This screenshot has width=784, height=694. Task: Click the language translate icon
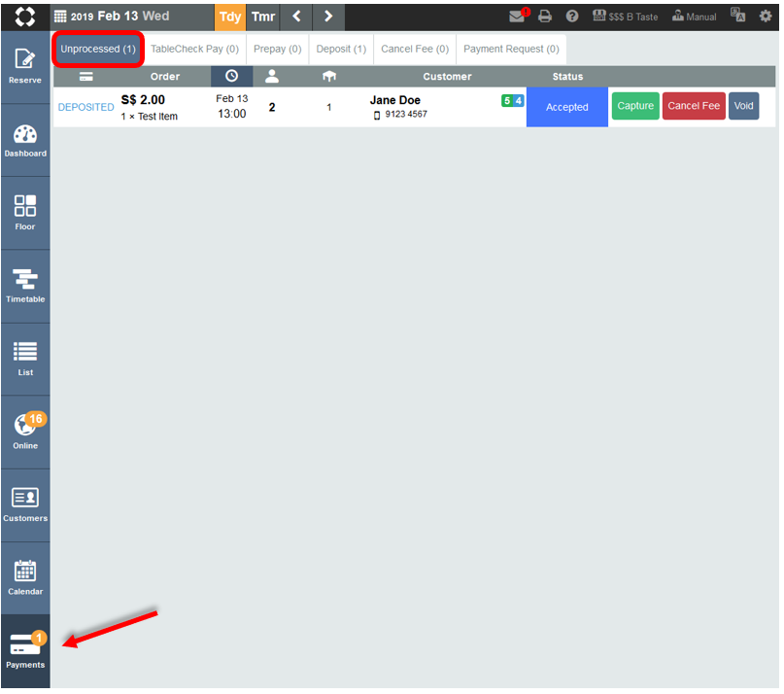(x=737, y=15)
